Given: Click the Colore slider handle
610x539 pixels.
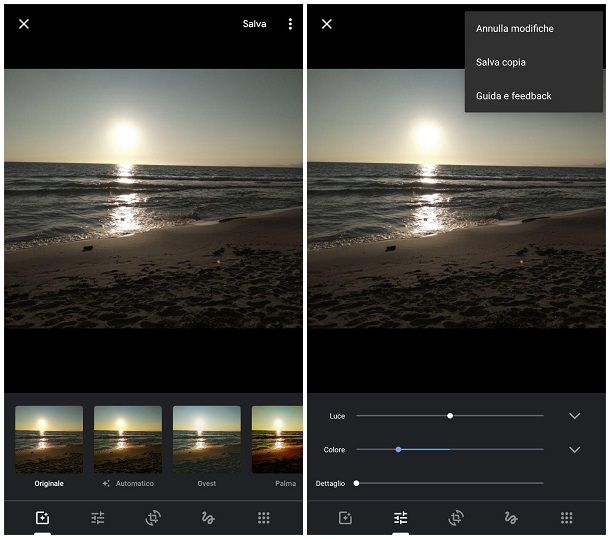Looking at the screenshot, I should click(398, 449).
